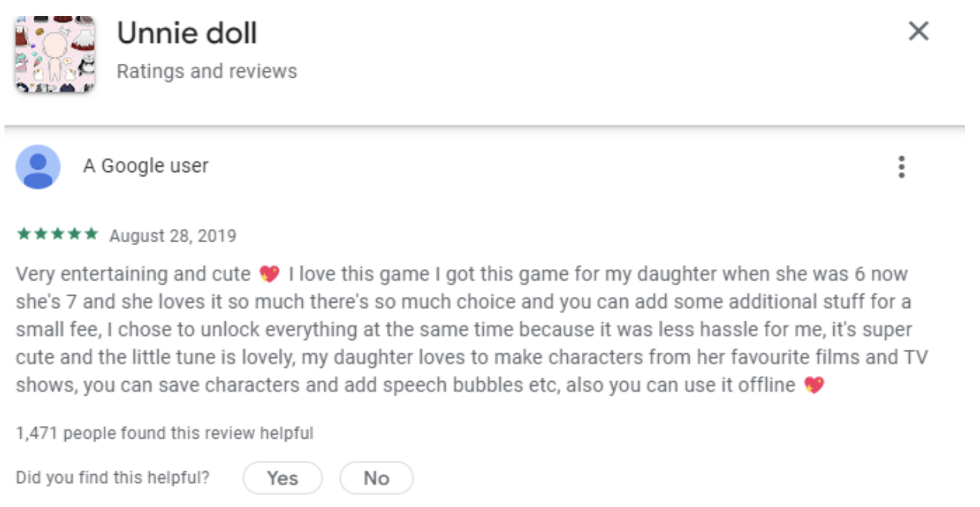This screenshot has width=980, height=507.
Task: Click the review text body paragraph
Action: pyautogui.click(x=472, y=329)
